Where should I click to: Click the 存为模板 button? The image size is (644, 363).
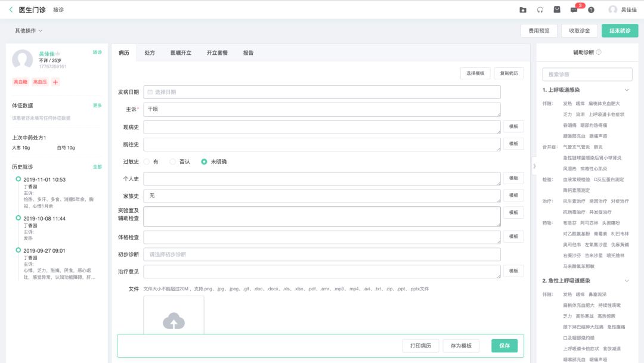click(461, 346)
